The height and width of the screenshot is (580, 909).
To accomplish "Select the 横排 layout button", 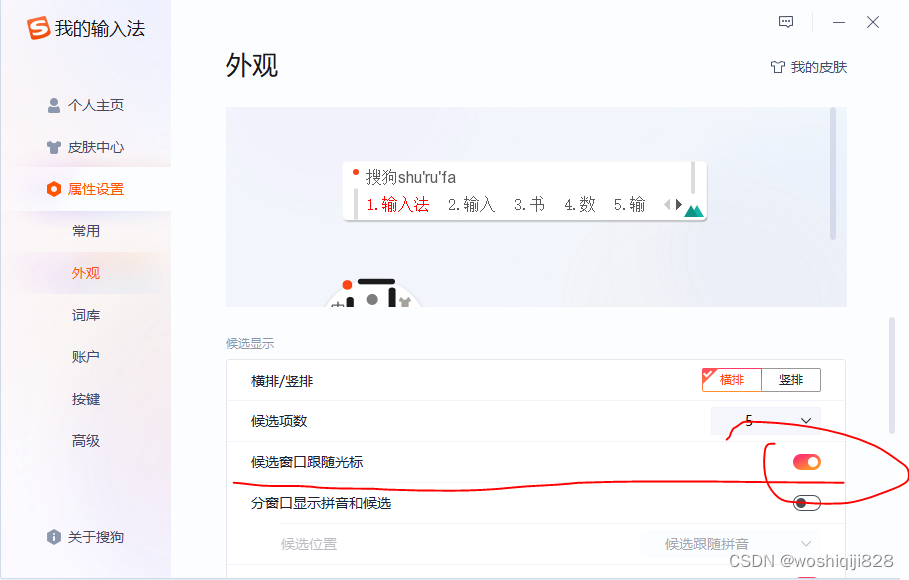I will (x=731, y=379).
